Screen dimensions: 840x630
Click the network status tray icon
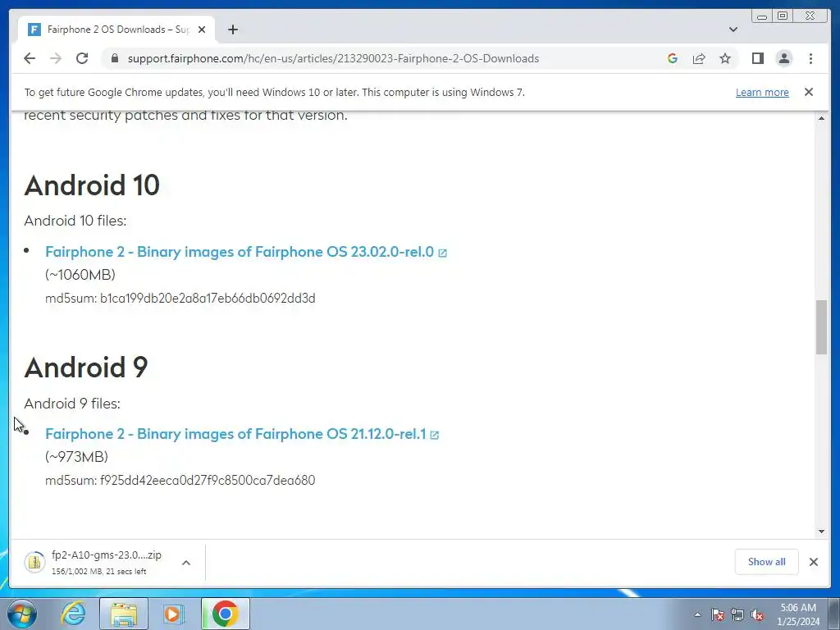point(737,614)
